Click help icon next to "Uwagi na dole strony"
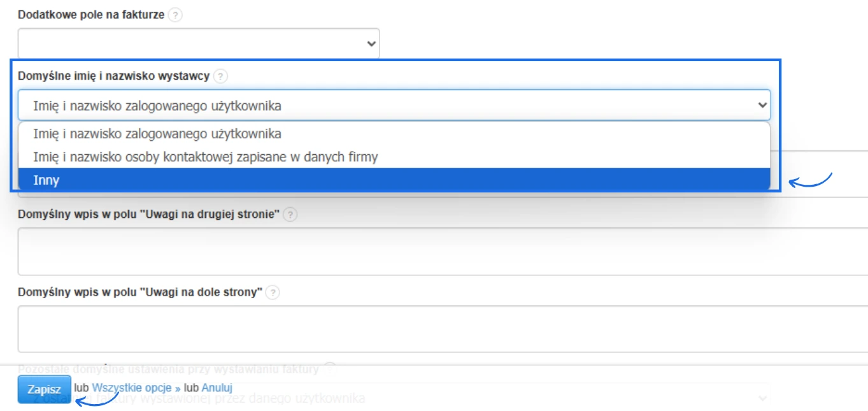 (273, 292)
